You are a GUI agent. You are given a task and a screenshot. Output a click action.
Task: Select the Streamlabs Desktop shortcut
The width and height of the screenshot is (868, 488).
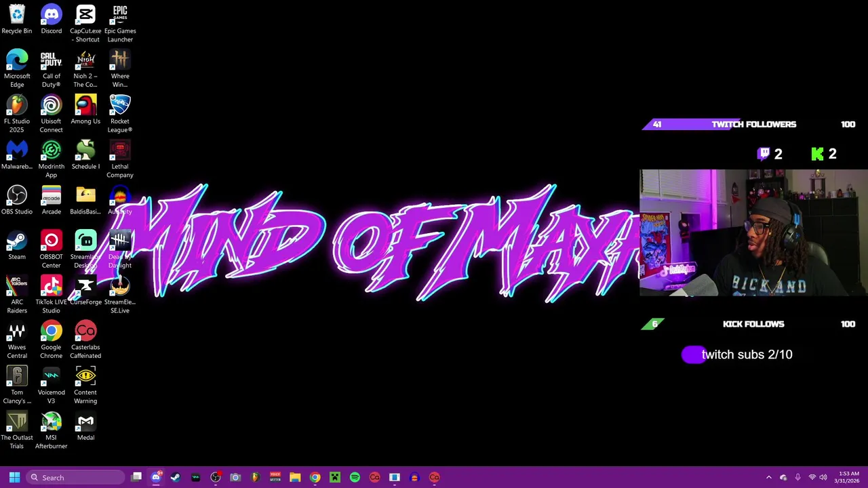(85, 249)
